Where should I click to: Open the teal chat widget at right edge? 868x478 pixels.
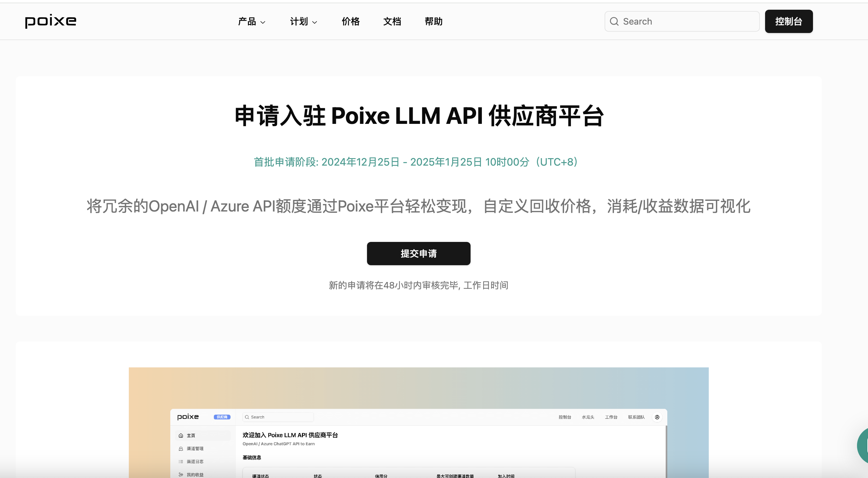point(862,446)
